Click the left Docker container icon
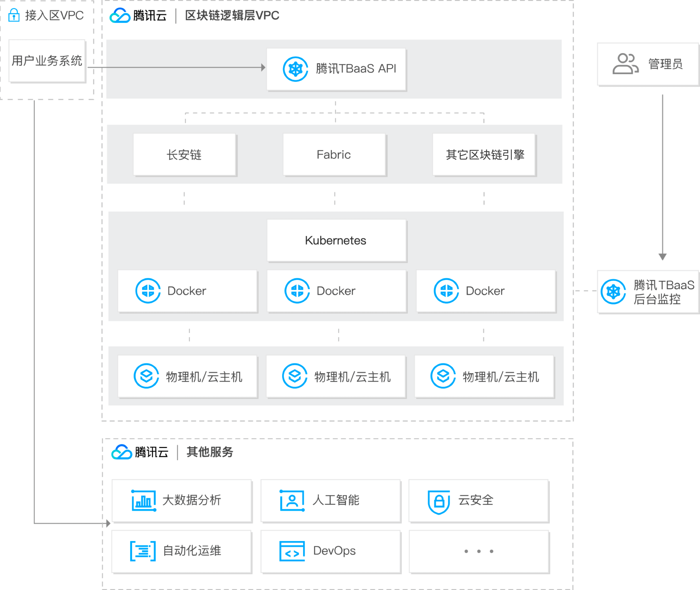This screenshot has height=590, width=700. (x=148, y=291)
